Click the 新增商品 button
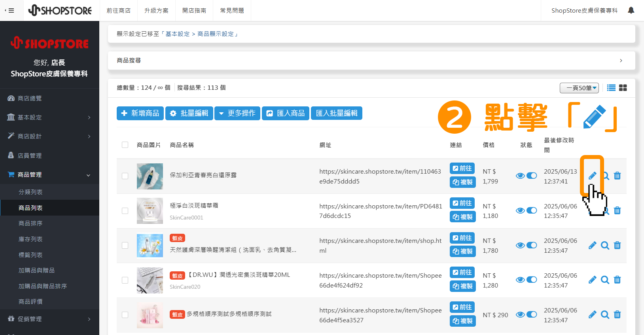The width and height of the screenshot is (644, 335). (140, 113)
